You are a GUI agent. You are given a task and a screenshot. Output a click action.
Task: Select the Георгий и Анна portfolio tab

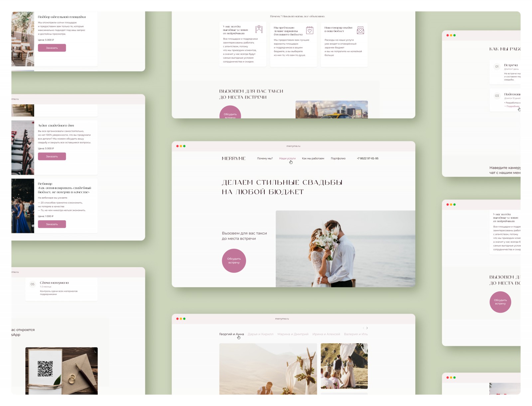click(x=231, y=334)
